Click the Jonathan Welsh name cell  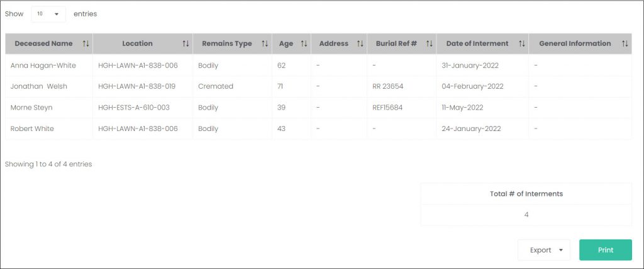pyautogui.click(x=38, y=86)
